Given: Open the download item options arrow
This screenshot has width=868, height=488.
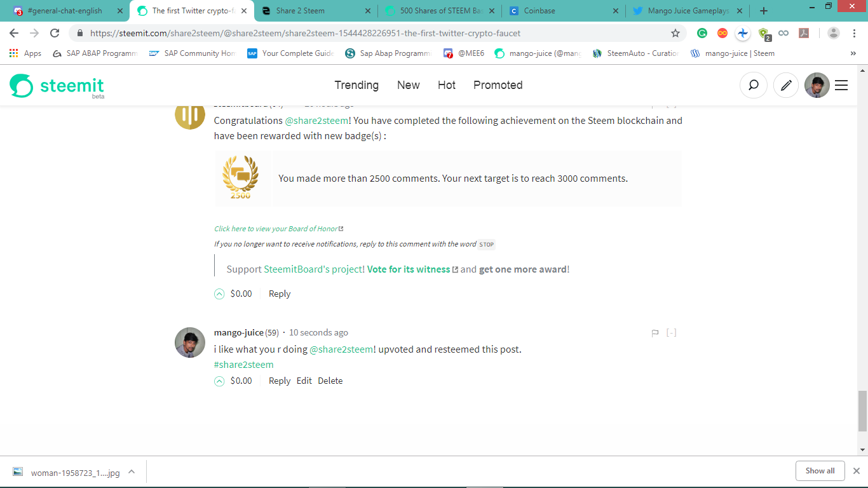Looking at the screenshot, I should click(x=132, y=471).
